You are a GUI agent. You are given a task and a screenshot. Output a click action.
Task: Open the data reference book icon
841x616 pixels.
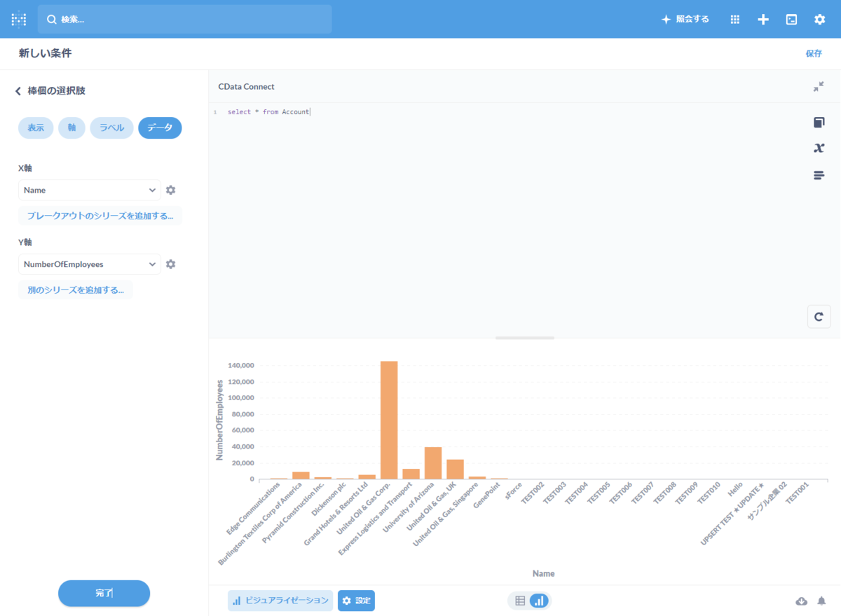pyautogui.click(x=819, y=123)
